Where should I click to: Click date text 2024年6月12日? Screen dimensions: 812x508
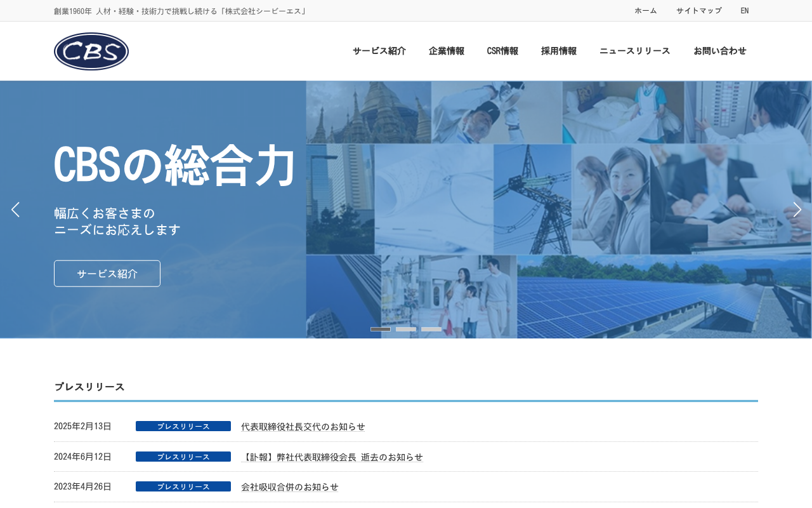point(82,457)
